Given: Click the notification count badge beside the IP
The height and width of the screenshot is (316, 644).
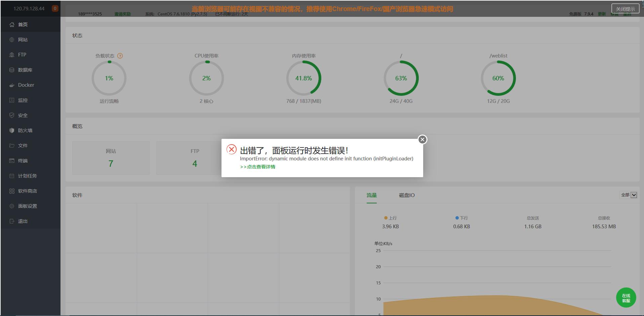Looking at the screenshot, I should click(55, 8).
